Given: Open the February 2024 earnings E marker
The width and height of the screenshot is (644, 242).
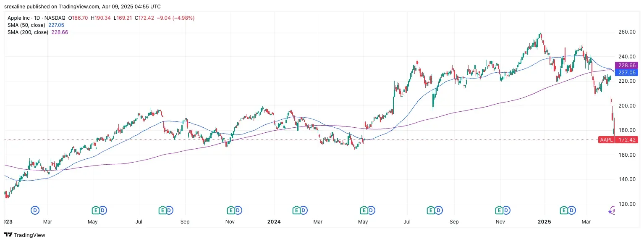Looking at the screenshot, I should (296, 210).
